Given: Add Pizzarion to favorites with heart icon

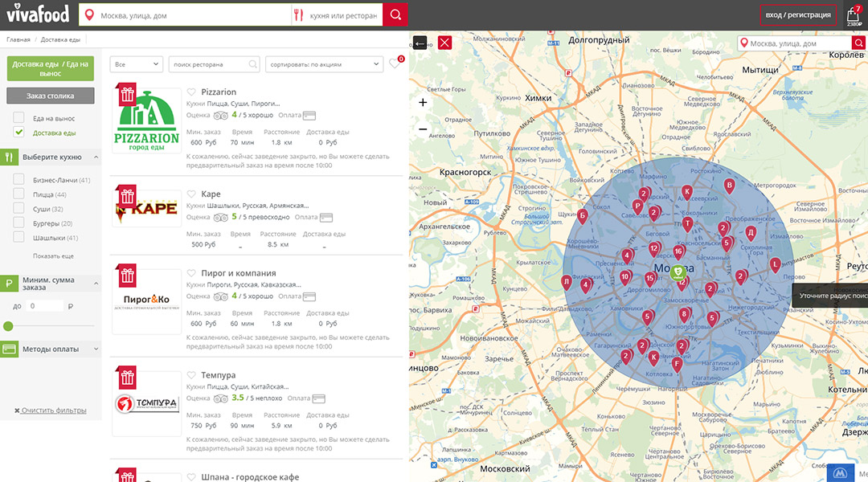Looking at the screenshot, I should click(191, 92).
